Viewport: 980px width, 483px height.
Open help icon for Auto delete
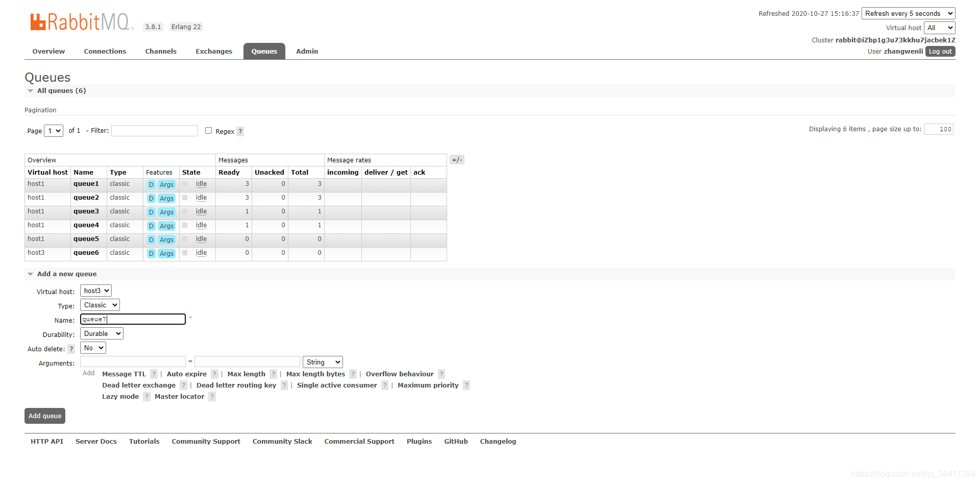71,349
